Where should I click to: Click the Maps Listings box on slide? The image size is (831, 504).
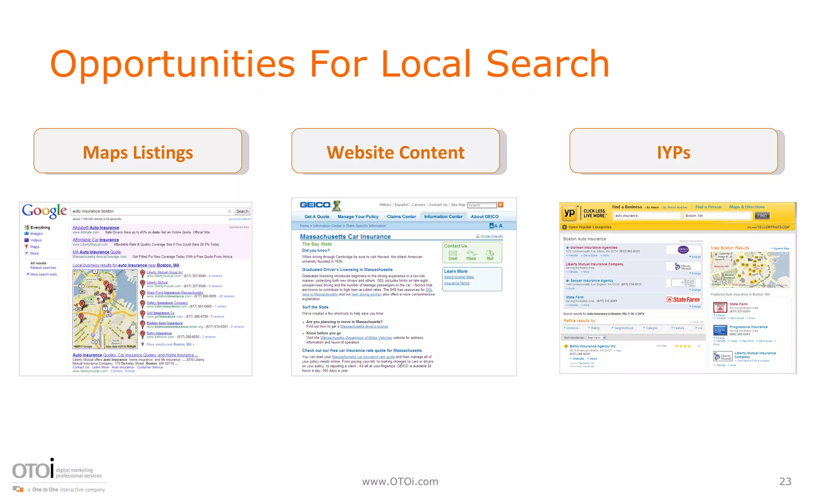click(x=138, y=151)
